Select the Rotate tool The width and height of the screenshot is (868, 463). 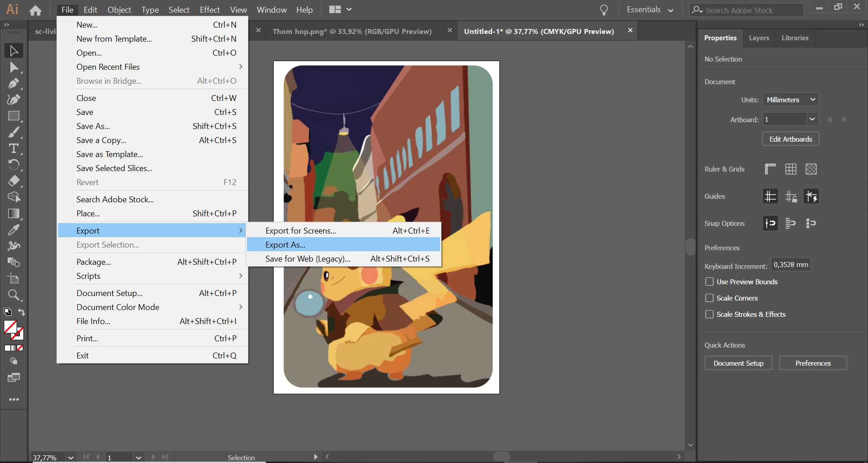14,165
